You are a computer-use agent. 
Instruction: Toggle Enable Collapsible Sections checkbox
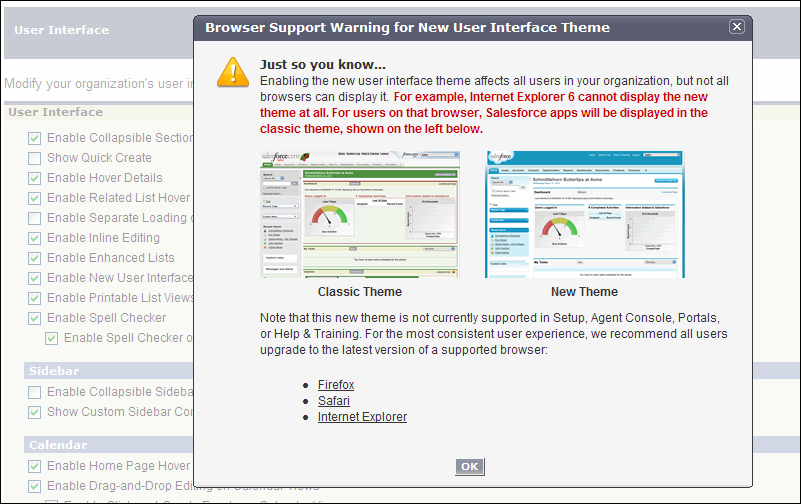[x=35, y=138]
